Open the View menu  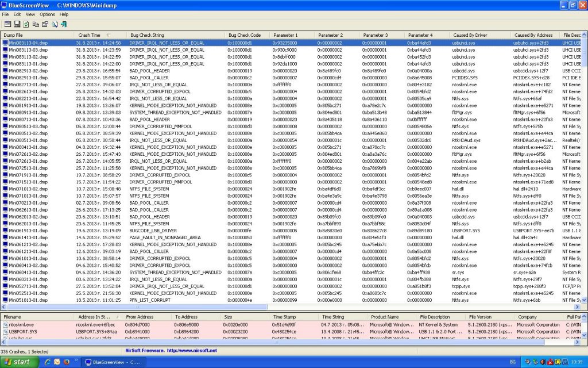point(30,14)
